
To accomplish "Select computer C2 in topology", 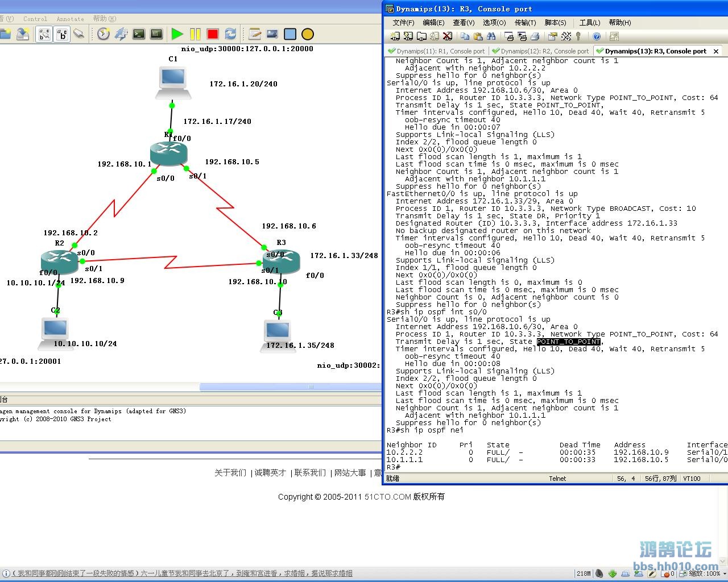I will [x=55, y=334].
